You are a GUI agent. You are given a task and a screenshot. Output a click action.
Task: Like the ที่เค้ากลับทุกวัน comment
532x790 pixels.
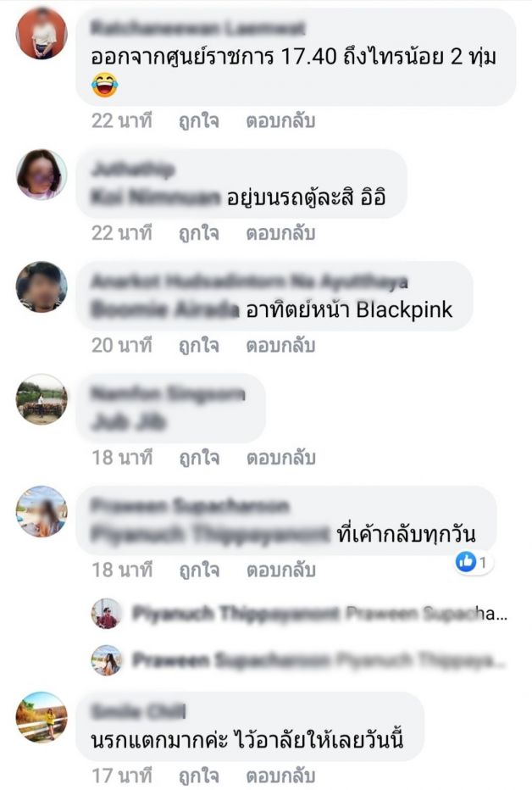[x=199, y=570]
